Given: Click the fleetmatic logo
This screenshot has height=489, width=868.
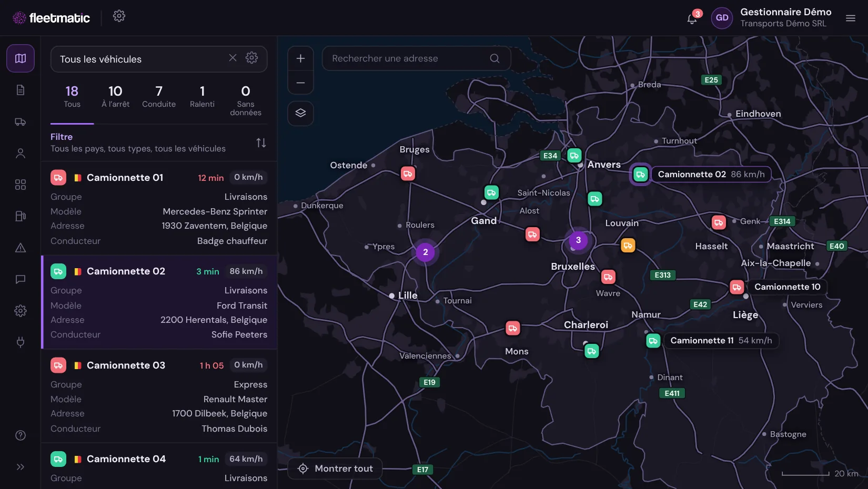Looking at the screenshot, I should tap(51, 18).
